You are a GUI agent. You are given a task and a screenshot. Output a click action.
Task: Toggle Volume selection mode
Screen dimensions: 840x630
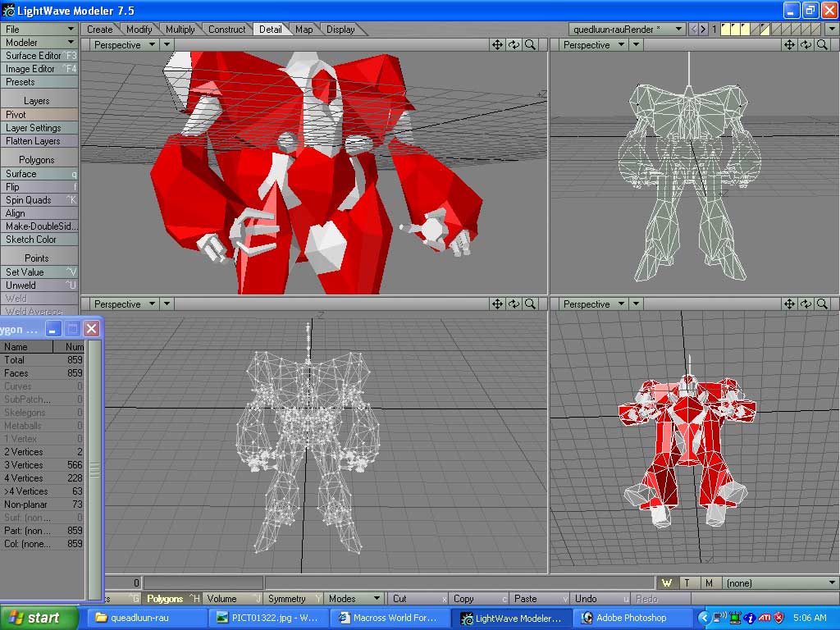pyautogui.click(x=232, y=598)
